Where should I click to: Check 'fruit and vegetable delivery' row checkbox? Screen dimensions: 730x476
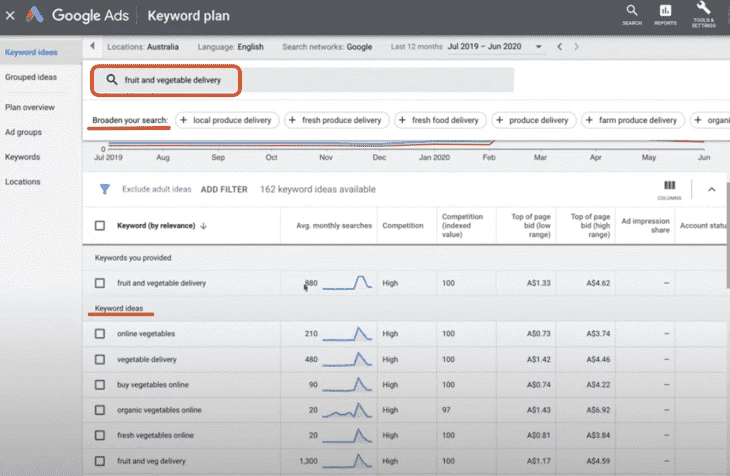click(100, 283)
